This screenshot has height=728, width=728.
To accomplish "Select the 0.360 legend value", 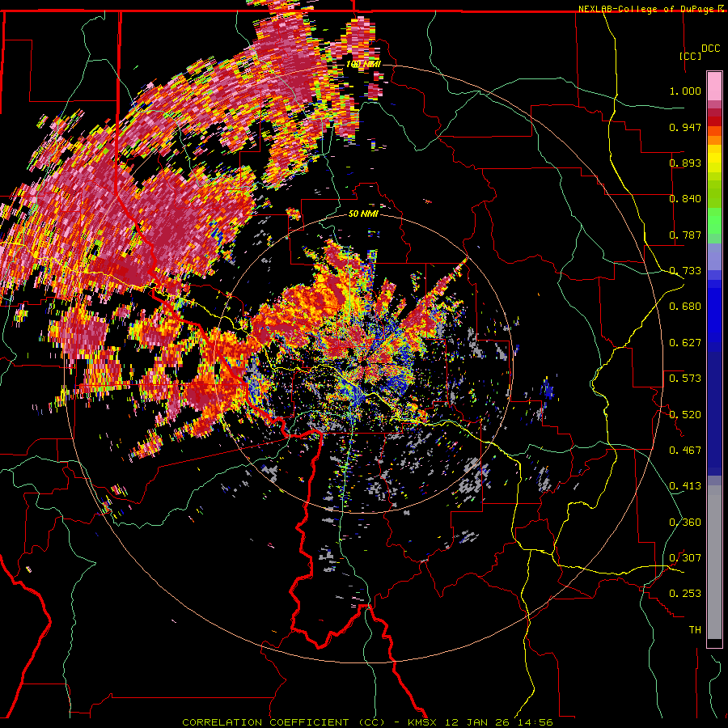I will [x=685, y=523].
